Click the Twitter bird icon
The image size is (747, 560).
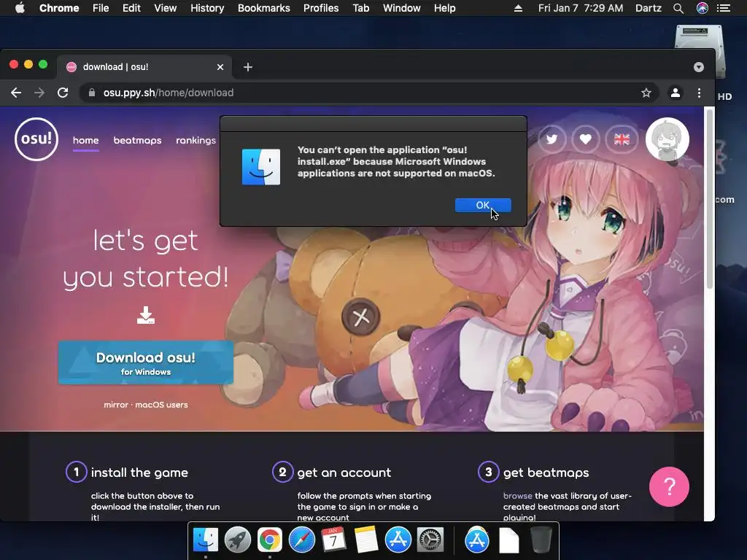pyautogui.click(x=551, y=139)
